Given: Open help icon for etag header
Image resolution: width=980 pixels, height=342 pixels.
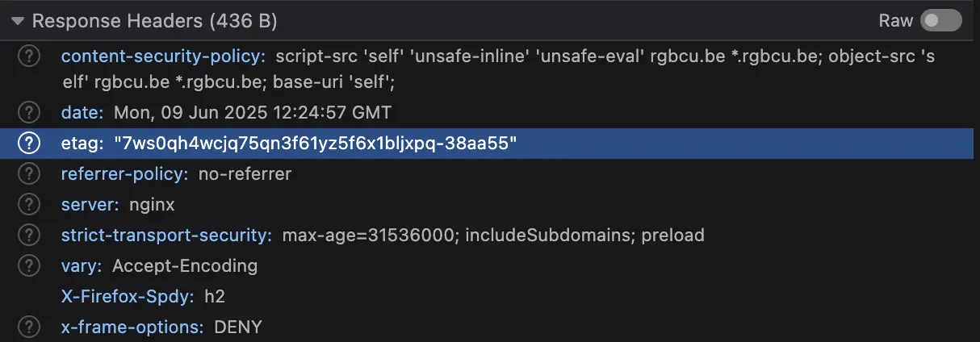Looking at the screenshot, I should pyautogui.click(x=29, y=144).
